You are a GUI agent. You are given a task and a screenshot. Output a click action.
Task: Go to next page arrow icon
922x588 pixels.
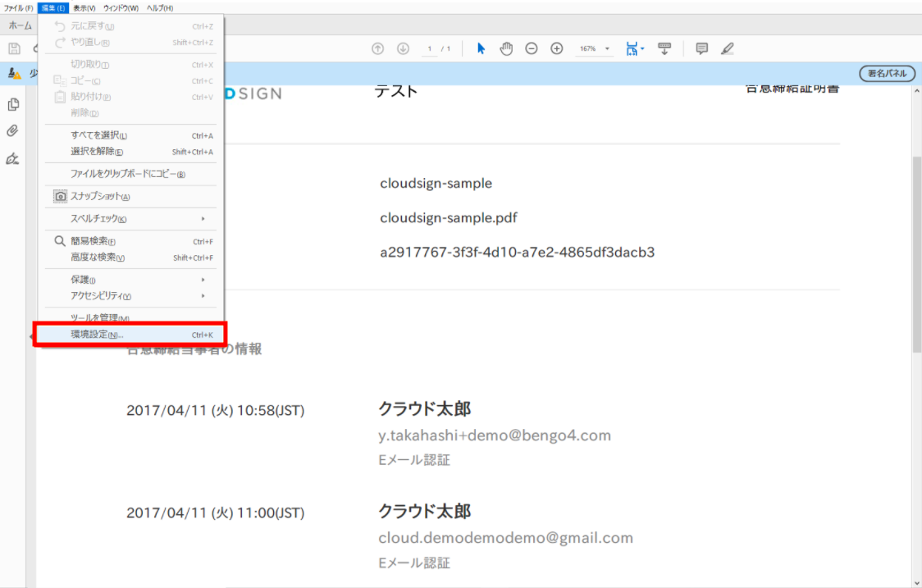pyautogui.click(x=403, y=49)
